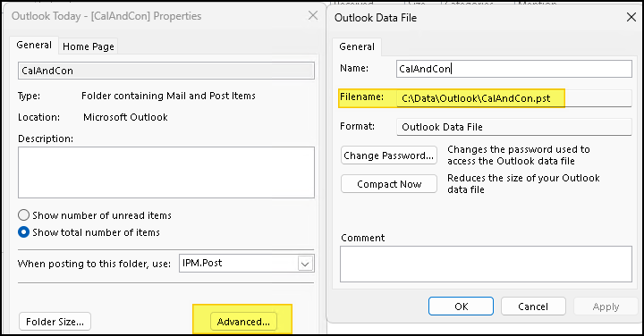
Task: Close the Outlook Data File dialog
Action: click(x=631, y=17)
